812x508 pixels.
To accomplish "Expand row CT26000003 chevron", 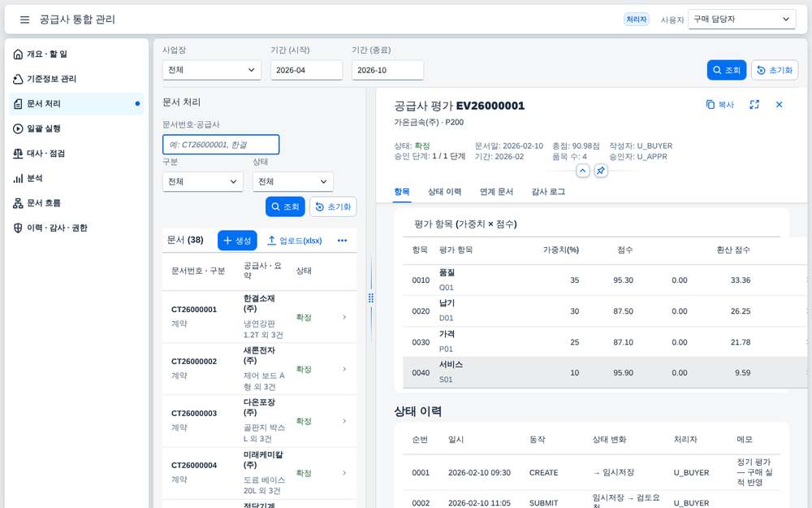I will coord(344,421).
